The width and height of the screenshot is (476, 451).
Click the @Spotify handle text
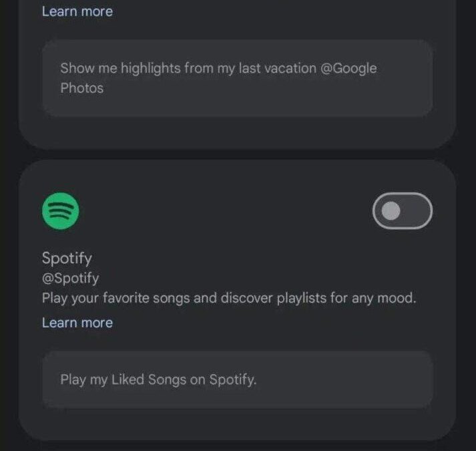click(70, 278)
